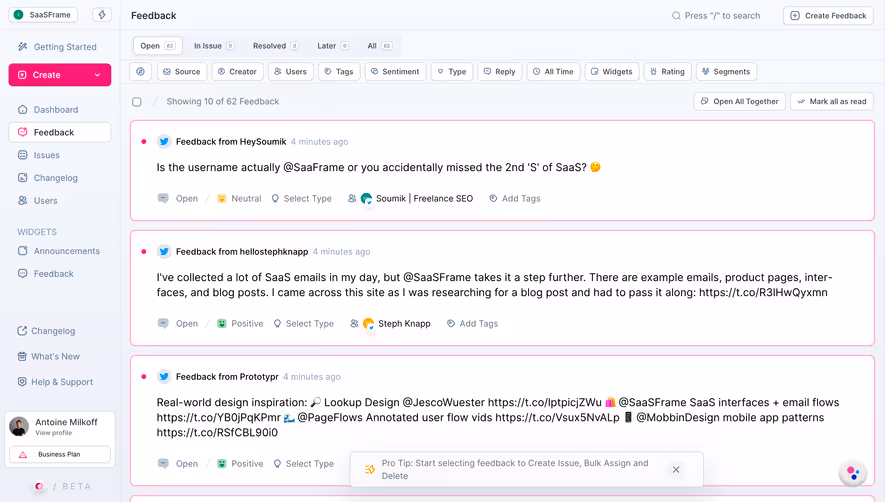885x502 pixels.
Task: Open the Type filter dropdown
Action: point(452,72)
